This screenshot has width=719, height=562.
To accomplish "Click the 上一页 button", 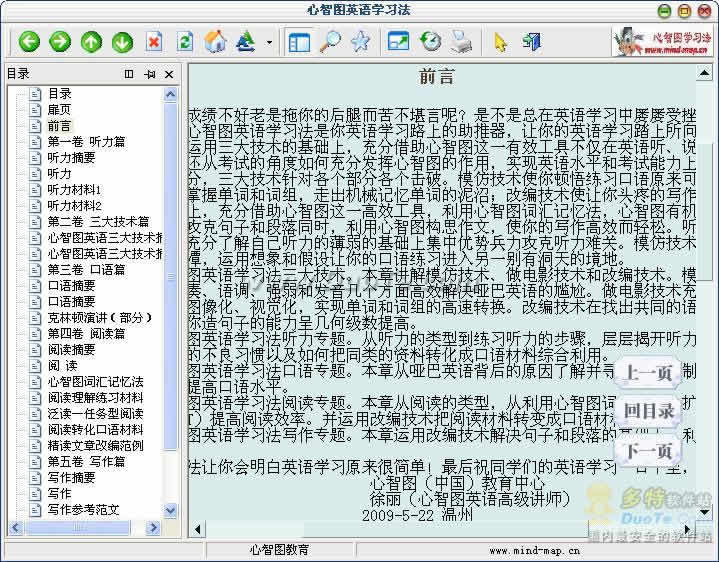I will pyautogui.click(x=647, y=374).
